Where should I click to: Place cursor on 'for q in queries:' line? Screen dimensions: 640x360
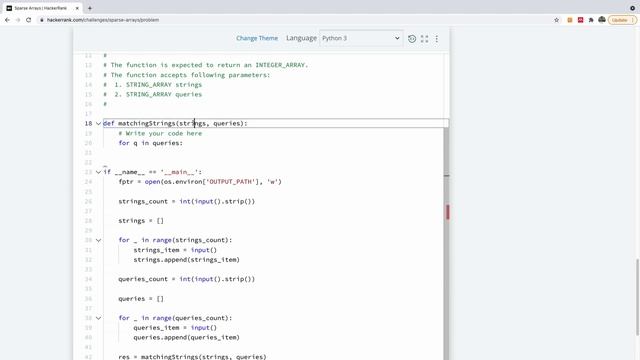coord(151,143)
